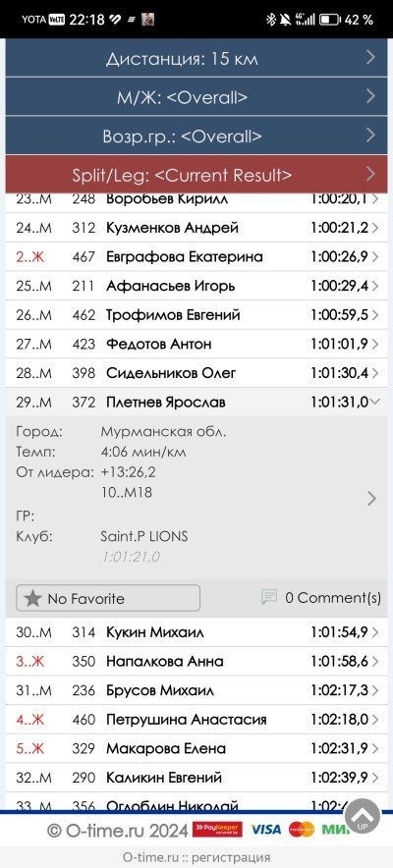Select Напалкова Анна in results list
Screen dimensions: 393x868
(196, 662)
